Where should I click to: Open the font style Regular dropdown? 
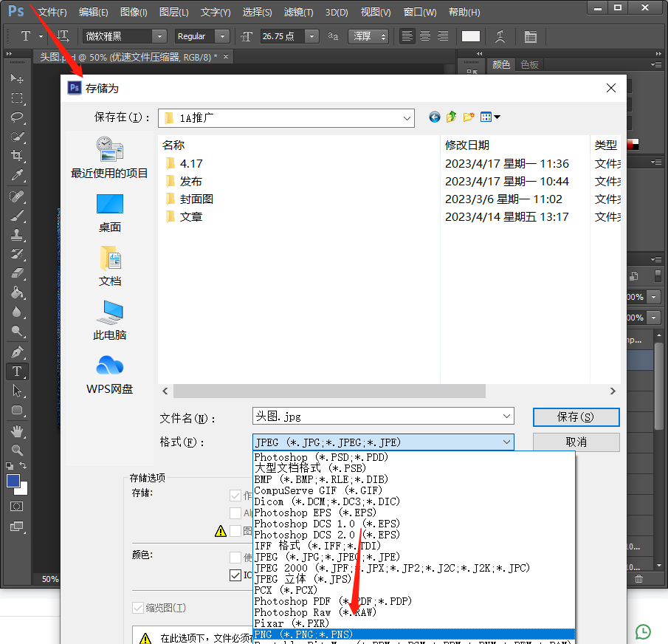(222, 36)
